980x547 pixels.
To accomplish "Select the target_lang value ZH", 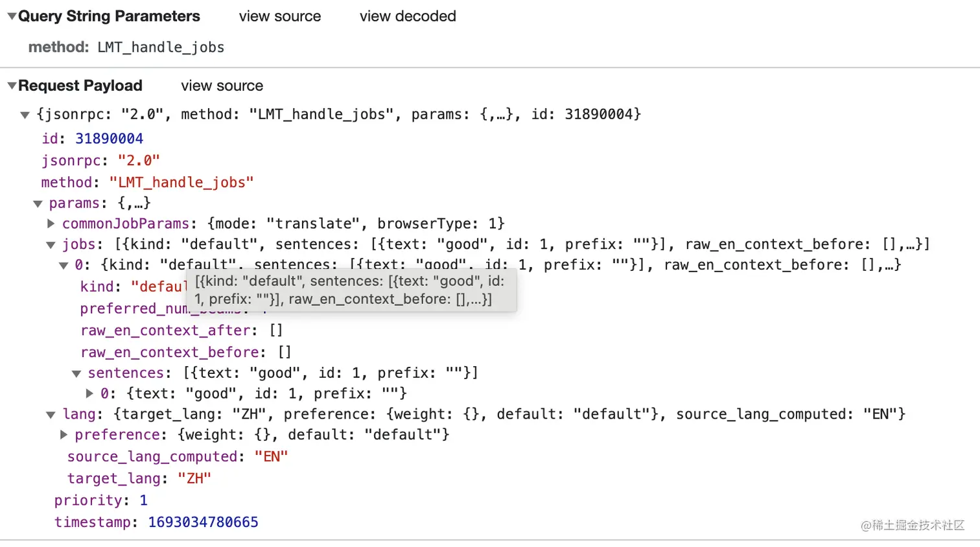I will click(192, 478).
